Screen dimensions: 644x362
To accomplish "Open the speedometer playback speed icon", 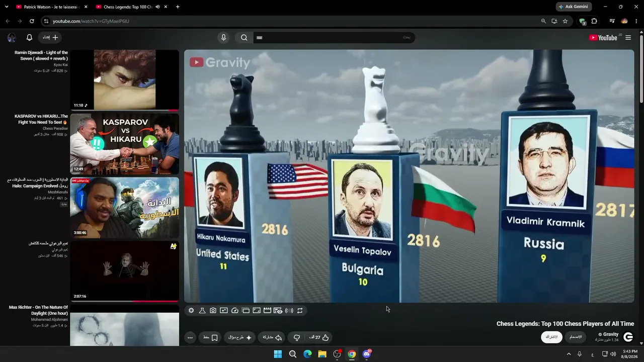I will click(x=234, y=311).
